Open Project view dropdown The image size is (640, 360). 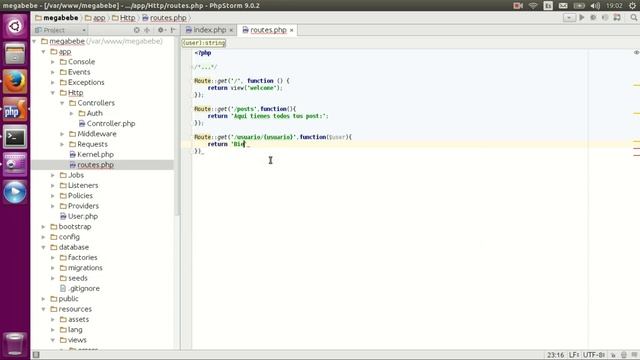click(x=60, y=30)
